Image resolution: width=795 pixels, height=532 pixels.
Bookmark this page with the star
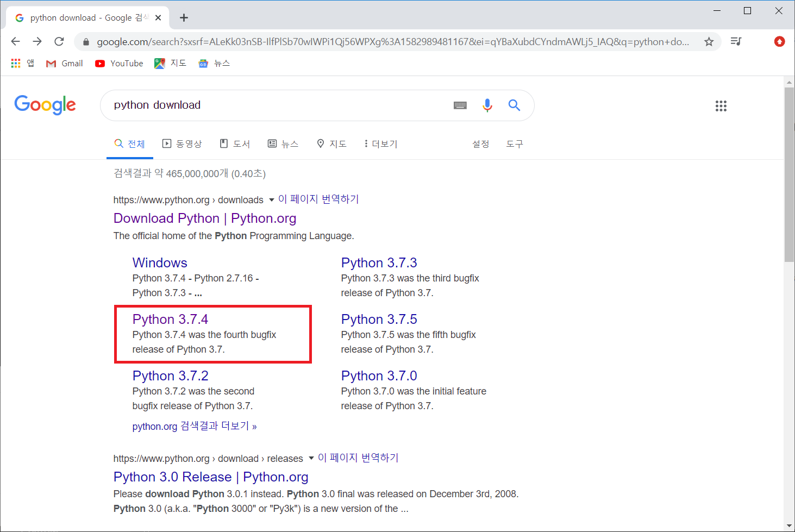(x=709, y=42)
